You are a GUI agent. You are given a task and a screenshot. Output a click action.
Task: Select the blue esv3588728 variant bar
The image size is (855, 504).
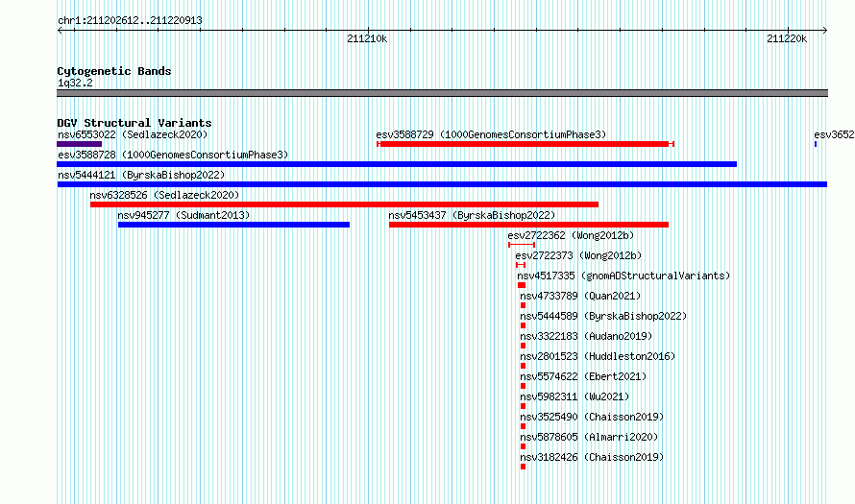click(x=397, y=164)
